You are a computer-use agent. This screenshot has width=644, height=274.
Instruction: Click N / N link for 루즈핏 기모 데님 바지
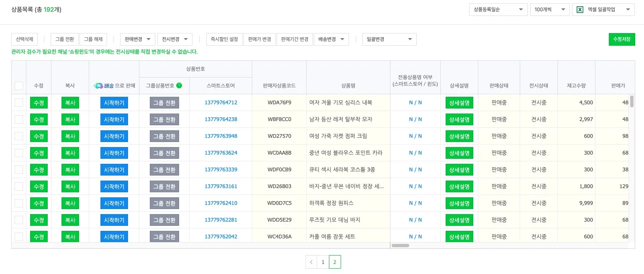coord(416,220)
